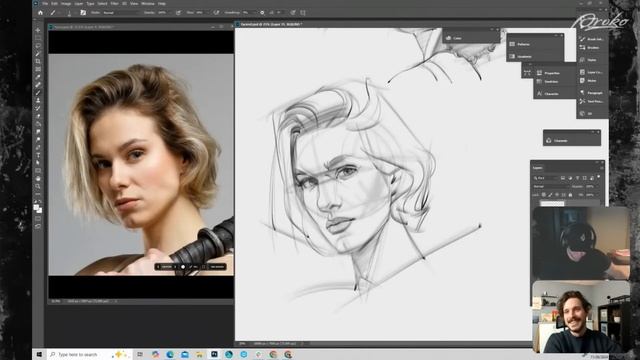This screenshot has height=360, width=640.
Task: Open the Notes collapsed panel
Action: (x=589, y=81)
